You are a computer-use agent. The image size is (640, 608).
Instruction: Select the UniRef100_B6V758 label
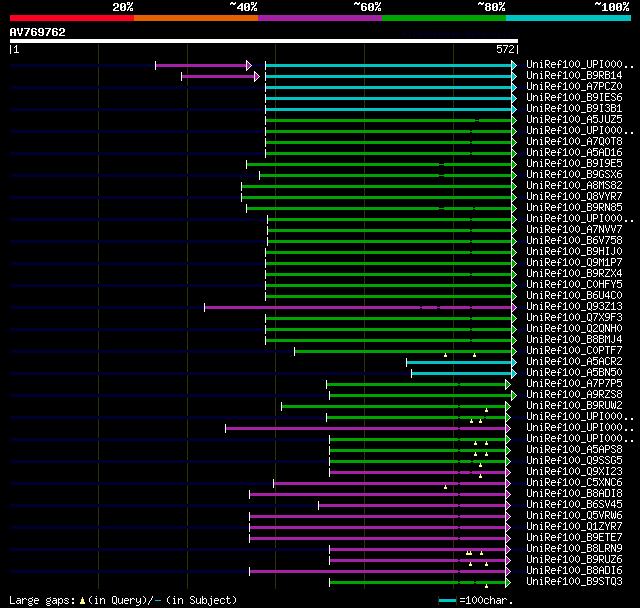click(574, 241)
